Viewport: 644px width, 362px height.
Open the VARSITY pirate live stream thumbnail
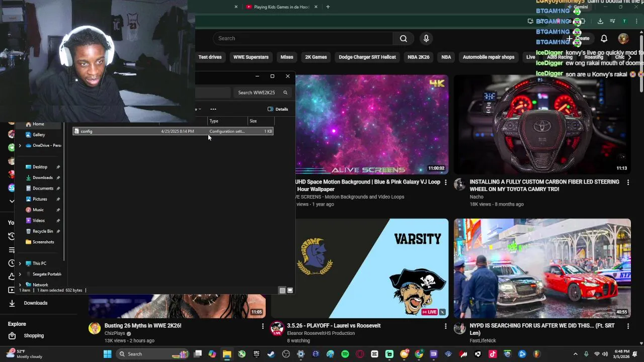tap(372, 268)
